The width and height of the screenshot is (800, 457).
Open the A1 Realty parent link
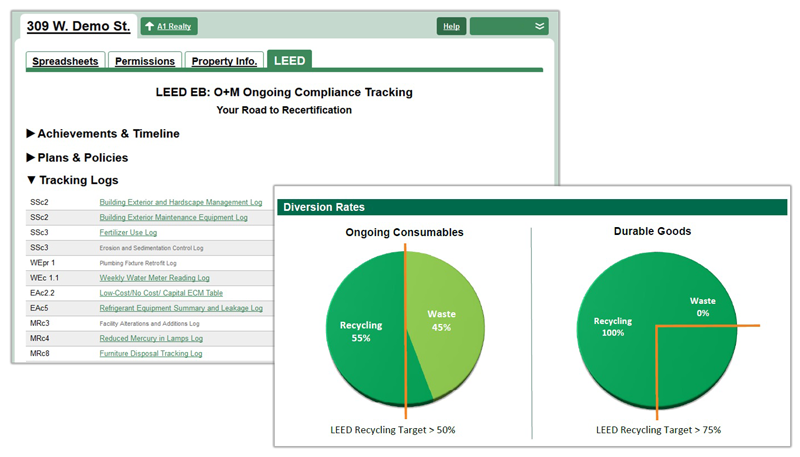pos(174,27)
